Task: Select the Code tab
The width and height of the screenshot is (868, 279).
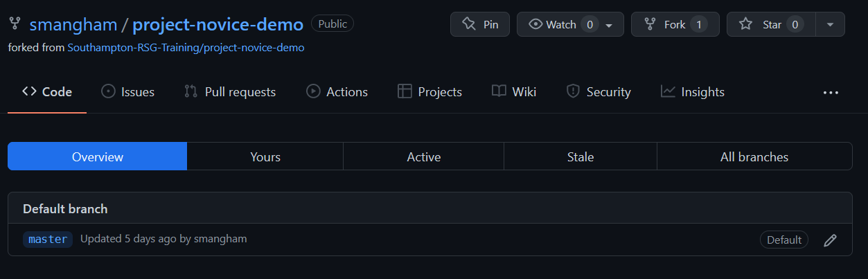Action: (x=47, y=92)
